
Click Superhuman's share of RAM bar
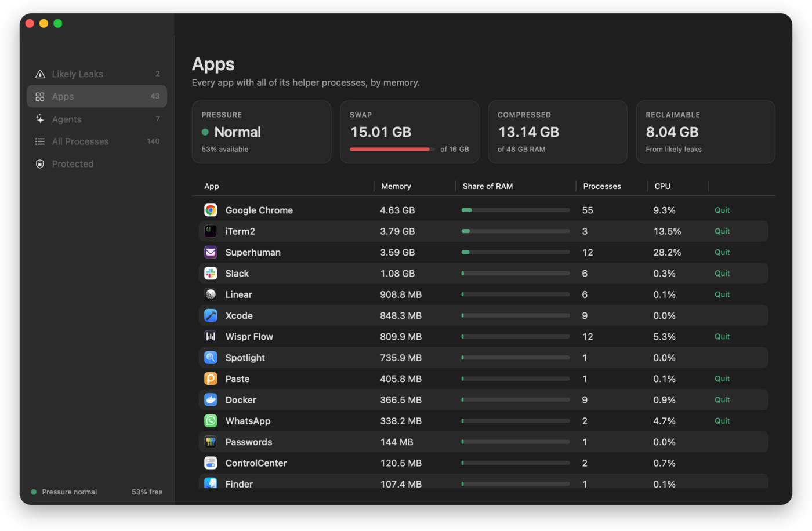click(516, 252)
